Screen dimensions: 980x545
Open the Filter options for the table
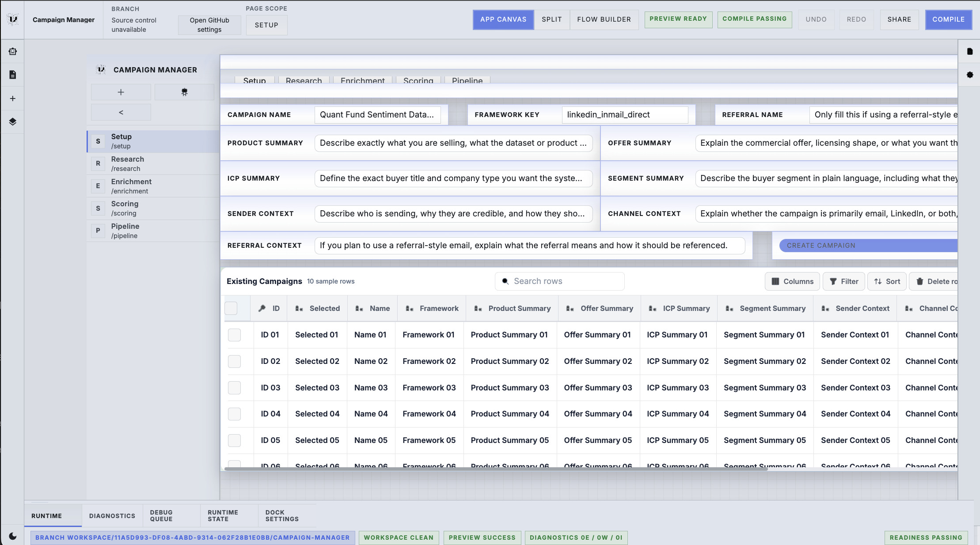[x=843, y=281]
